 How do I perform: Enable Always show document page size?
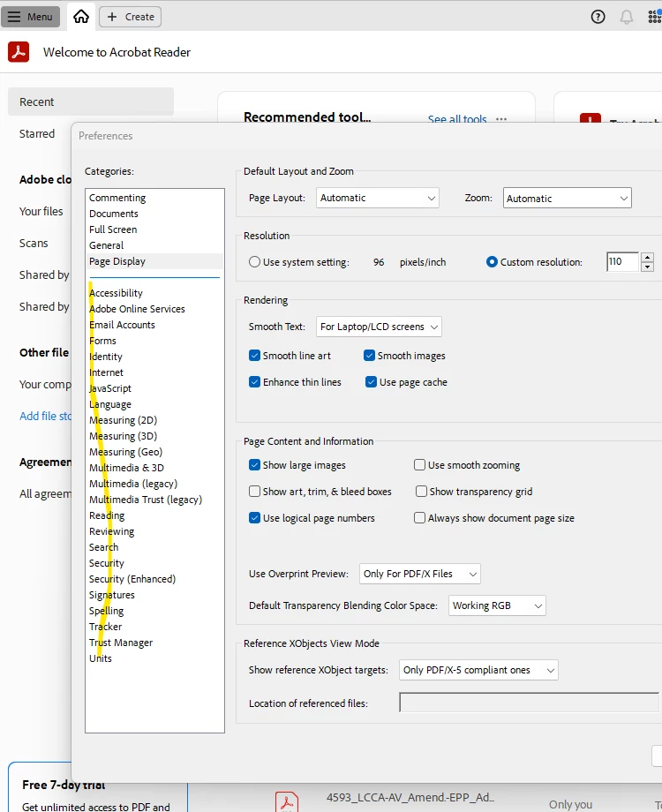pyautogui.click(x=419, y=518)
